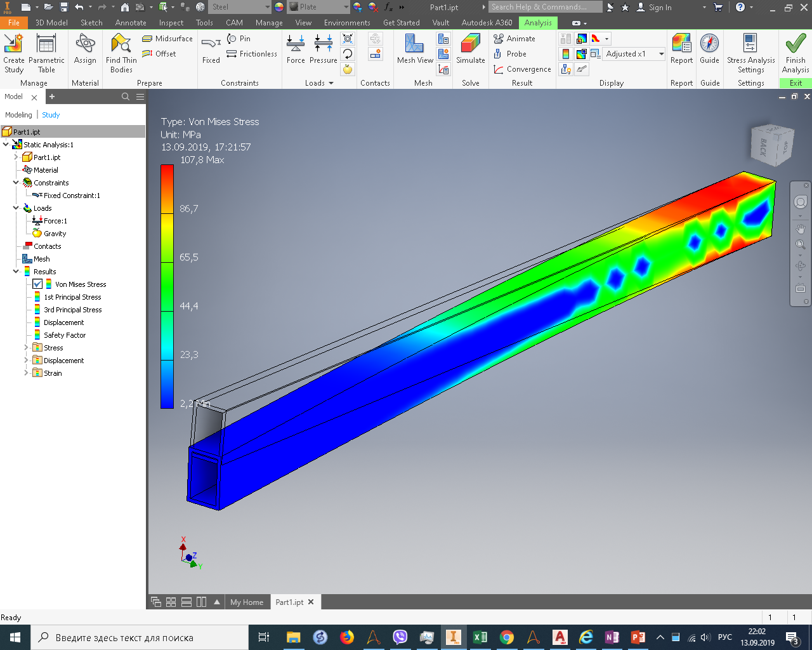The image size is (812, 650).
Task: Select Mesh node in browser
Action: [41, 259]
